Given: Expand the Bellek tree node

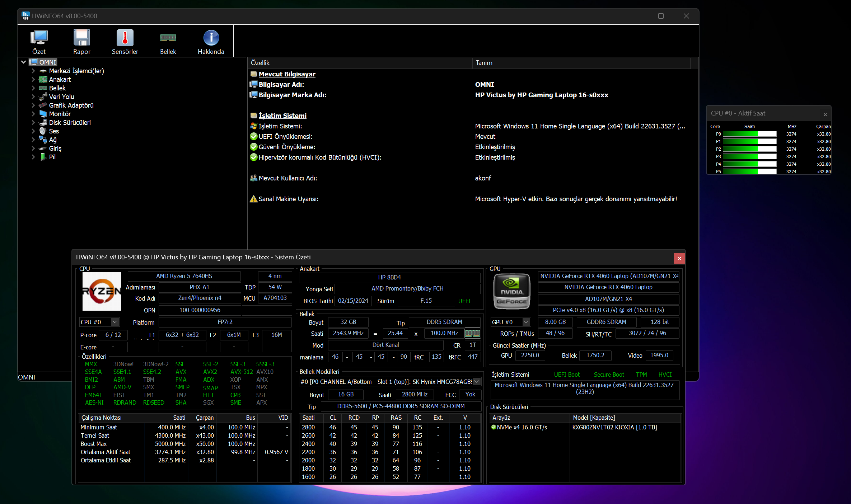Looking at the screenshot, I should click(33, 88).
